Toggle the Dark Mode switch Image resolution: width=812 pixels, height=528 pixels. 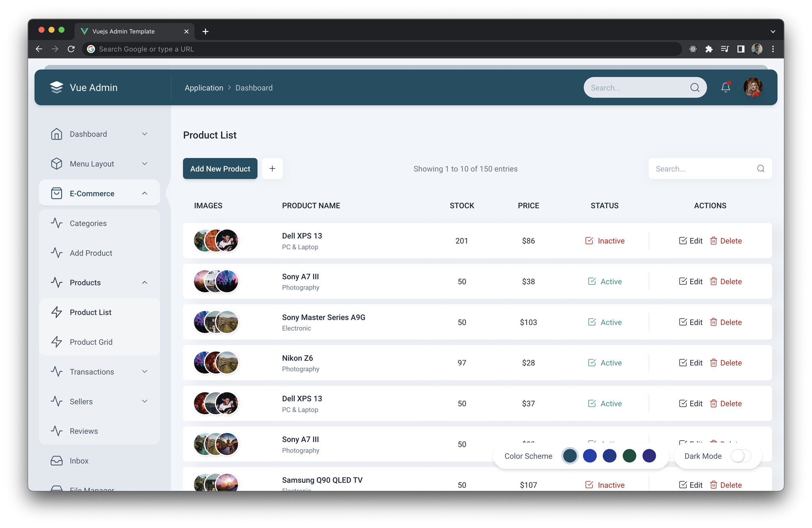click(741, 456)
